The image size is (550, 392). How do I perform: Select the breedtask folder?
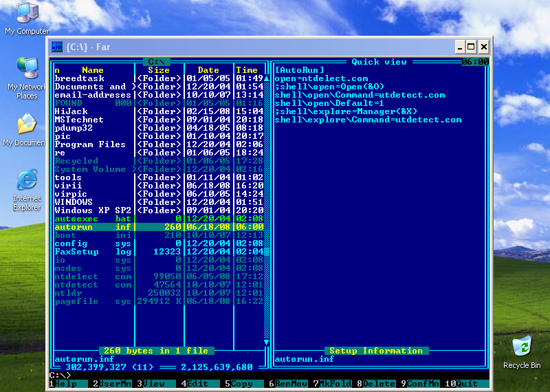[159, 78]
